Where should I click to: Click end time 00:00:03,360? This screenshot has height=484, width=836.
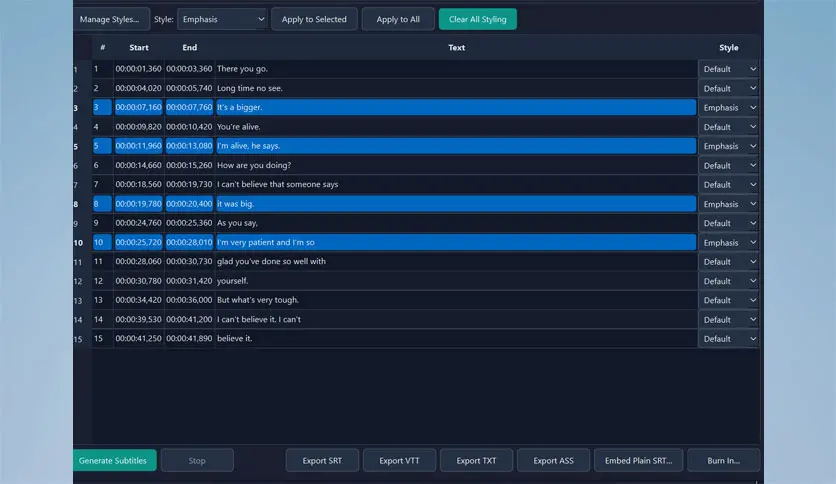(x=189, y=69)
